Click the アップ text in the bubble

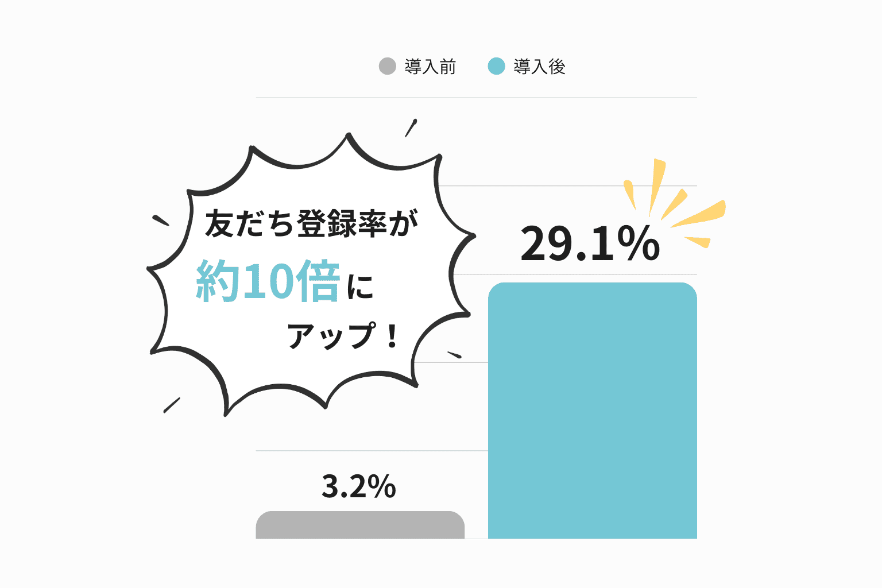coord(331,336)
